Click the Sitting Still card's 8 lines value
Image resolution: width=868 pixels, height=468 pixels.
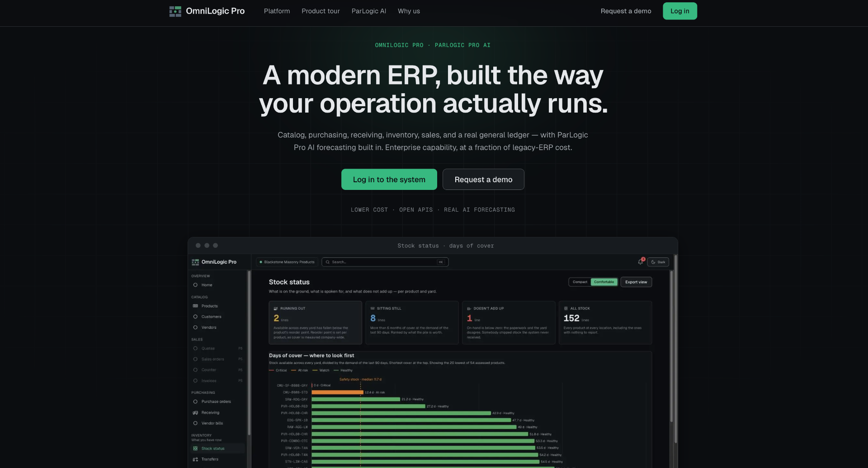click(377, 318)
